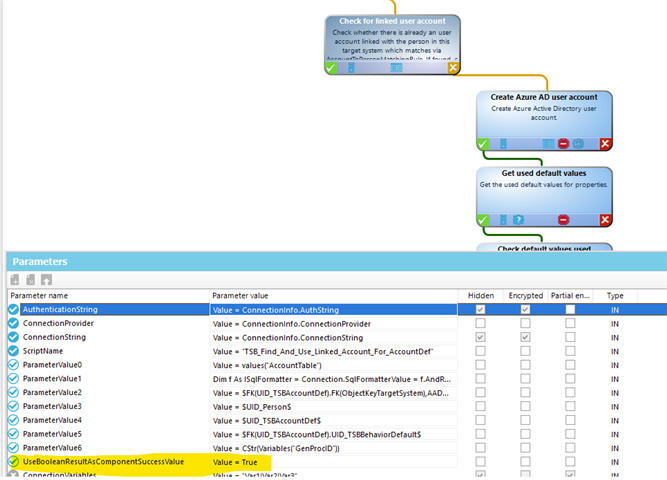Click the Type column header

tap(615, 296)
